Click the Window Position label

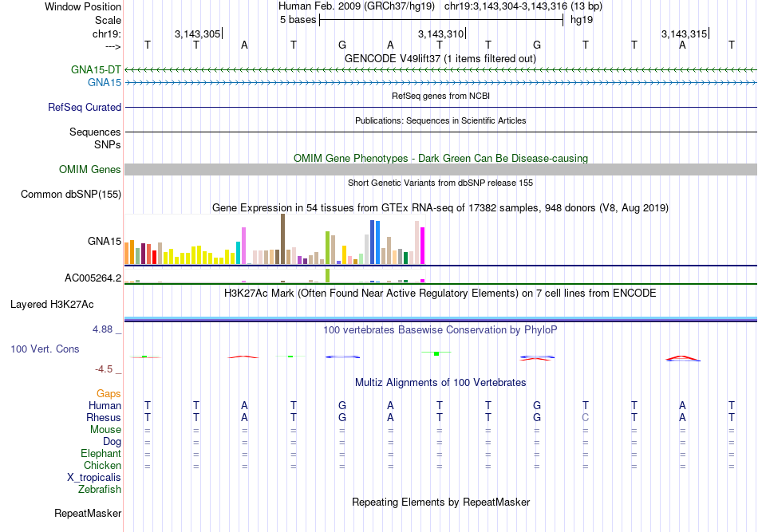click(x=83, y=6)
